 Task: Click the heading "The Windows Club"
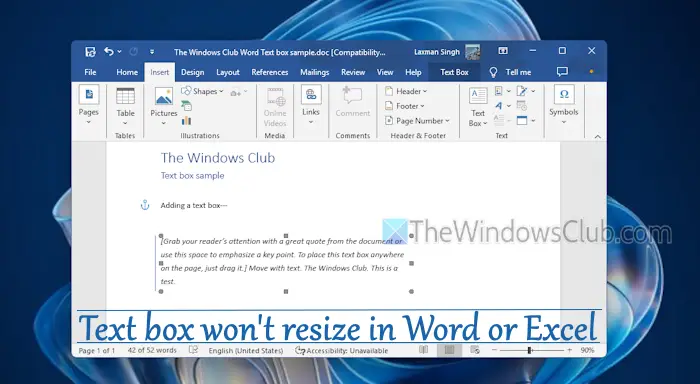218,158
